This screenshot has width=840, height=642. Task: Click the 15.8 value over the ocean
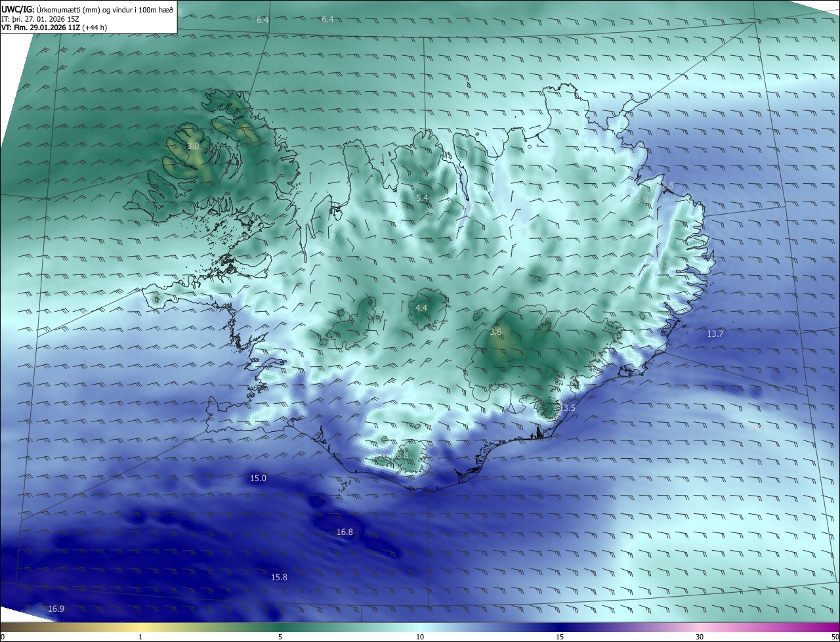279,578
